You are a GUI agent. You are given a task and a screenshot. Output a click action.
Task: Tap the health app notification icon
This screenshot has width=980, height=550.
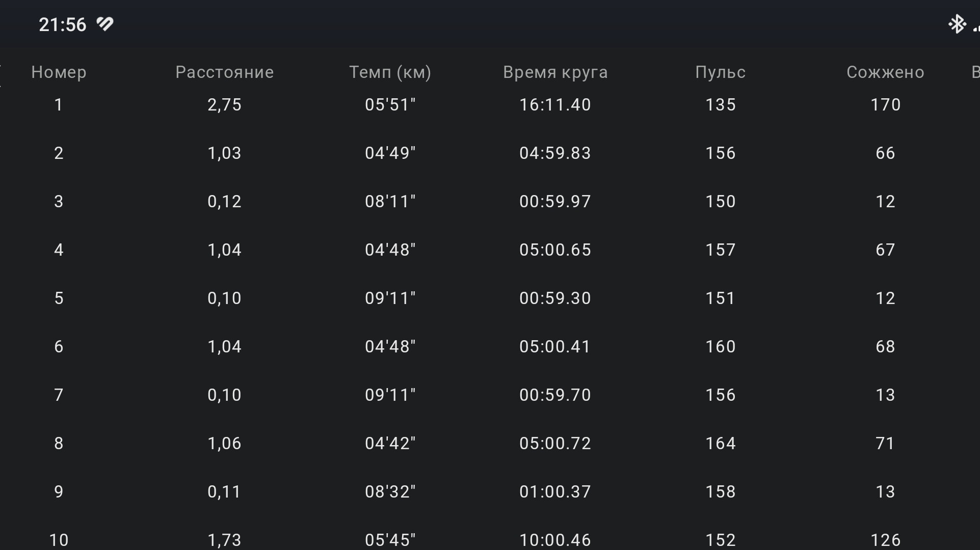pos(105,24)
